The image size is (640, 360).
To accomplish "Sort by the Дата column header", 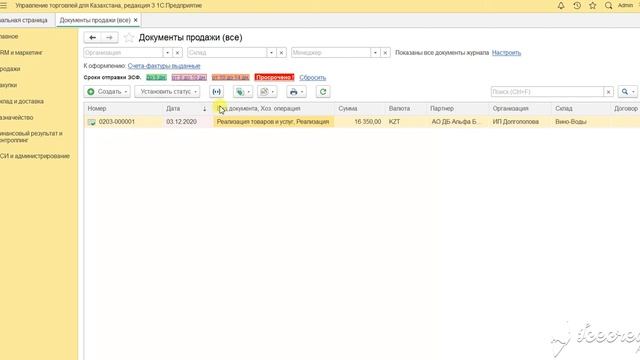I will pos(173,109).
